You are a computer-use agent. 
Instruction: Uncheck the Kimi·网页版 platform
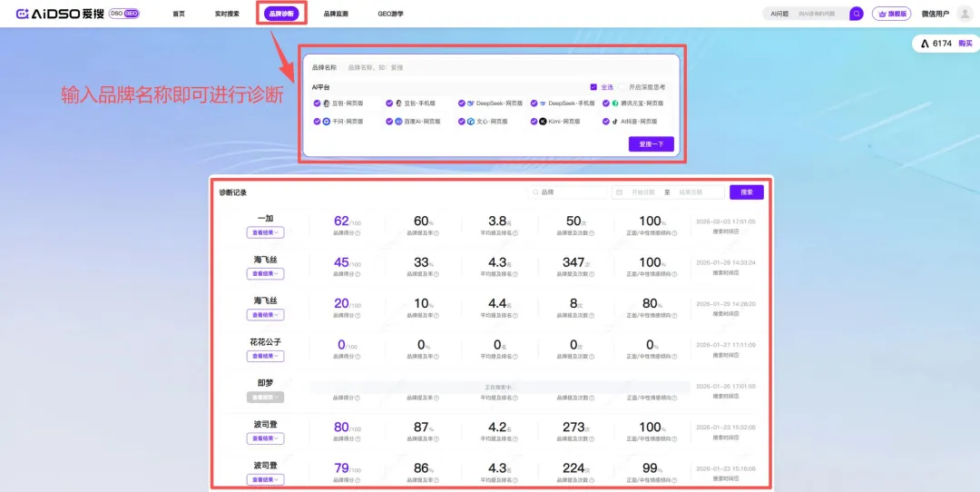(x=534, y=121)
